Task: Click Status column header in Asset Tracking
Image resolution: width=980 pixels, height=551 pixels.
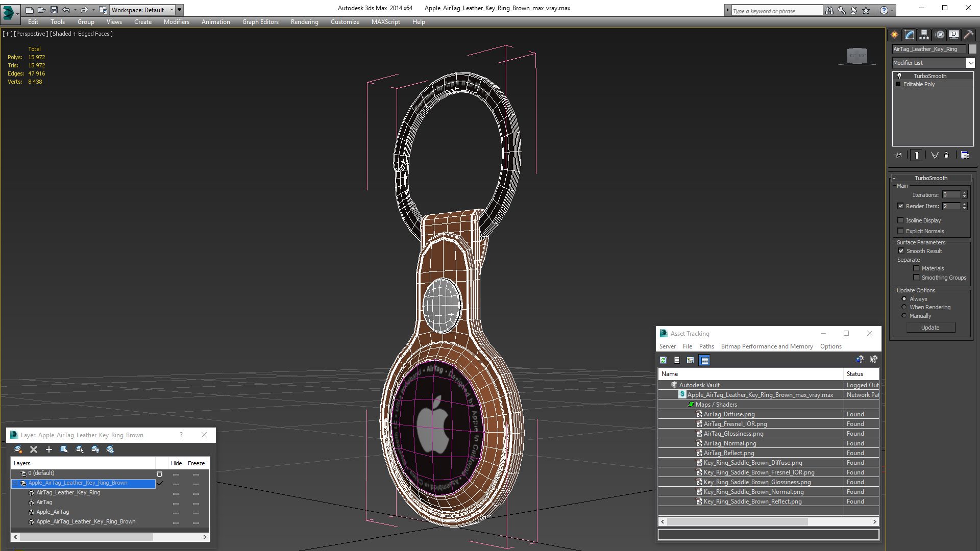Action: click(861, 374)
